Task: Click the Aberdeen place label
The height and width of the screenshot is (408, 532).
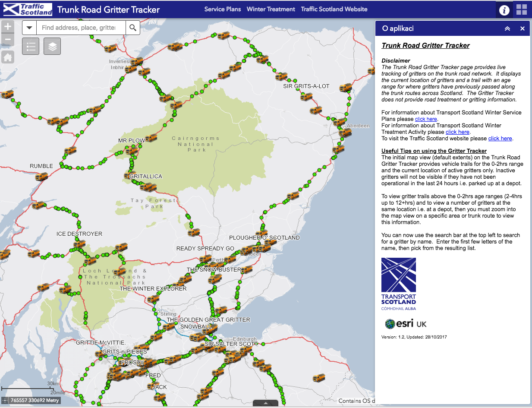Action: tap(359, 126)
